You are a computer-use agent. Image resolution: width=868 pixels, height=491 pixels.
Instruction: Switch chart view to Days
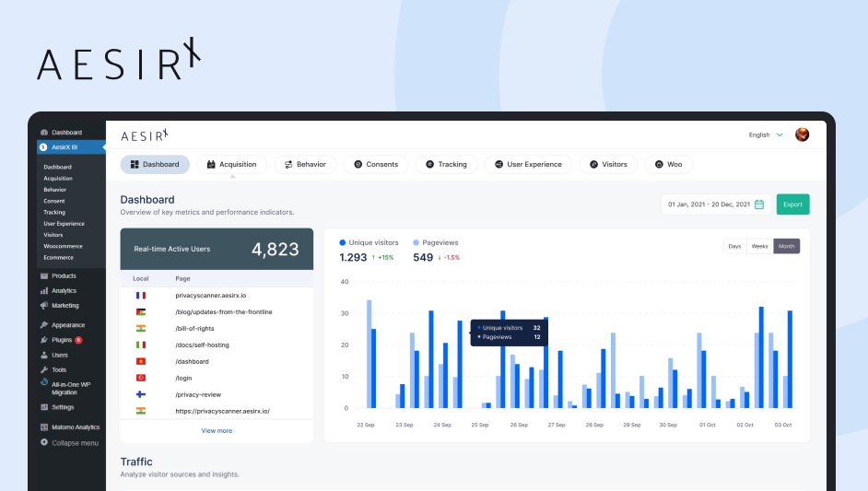click(734, 246)
